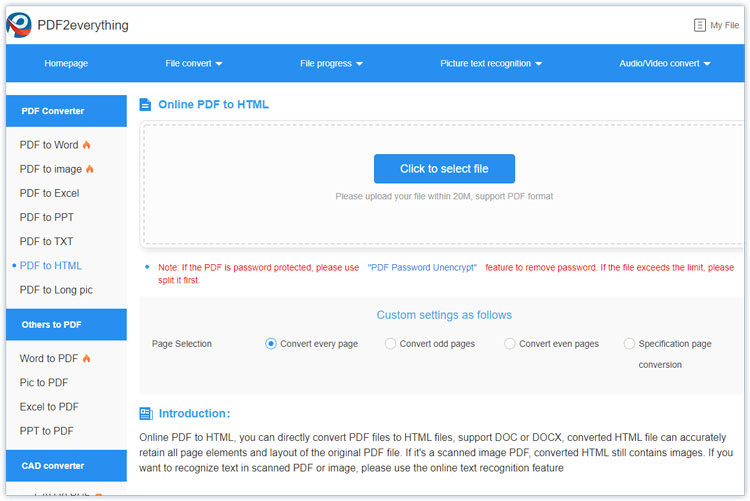Choose PDF to image in sidebar
Viewport: 750px width, 501px height.
tap(51, 169)
